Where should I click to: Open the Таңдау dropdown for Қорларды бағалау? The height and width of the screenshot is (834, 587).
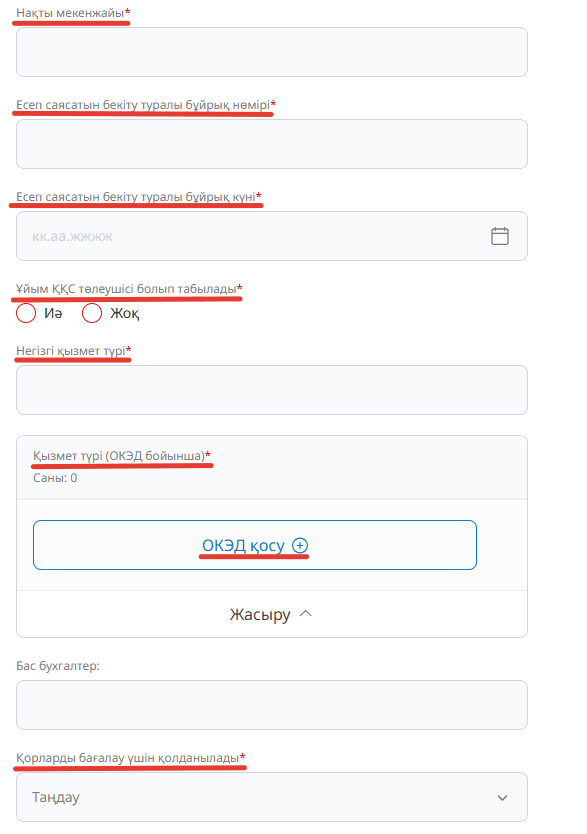[272, 797]
